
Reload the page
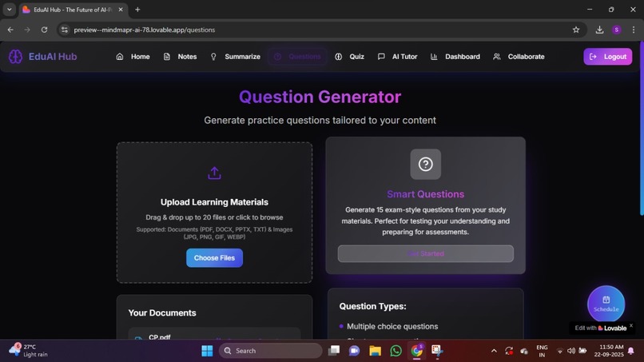click(x=45, y=30)
